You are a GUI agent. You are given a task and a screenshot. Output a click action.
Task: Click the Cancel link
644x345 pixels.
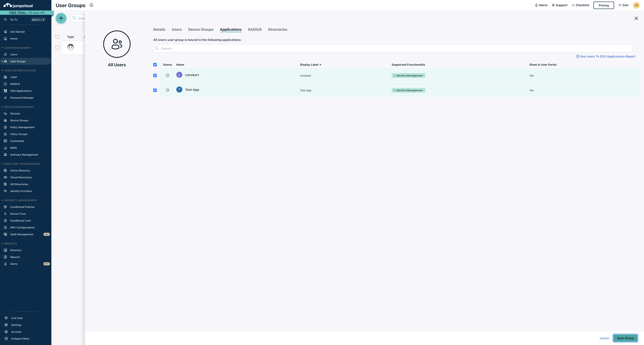tap(604, 338)
